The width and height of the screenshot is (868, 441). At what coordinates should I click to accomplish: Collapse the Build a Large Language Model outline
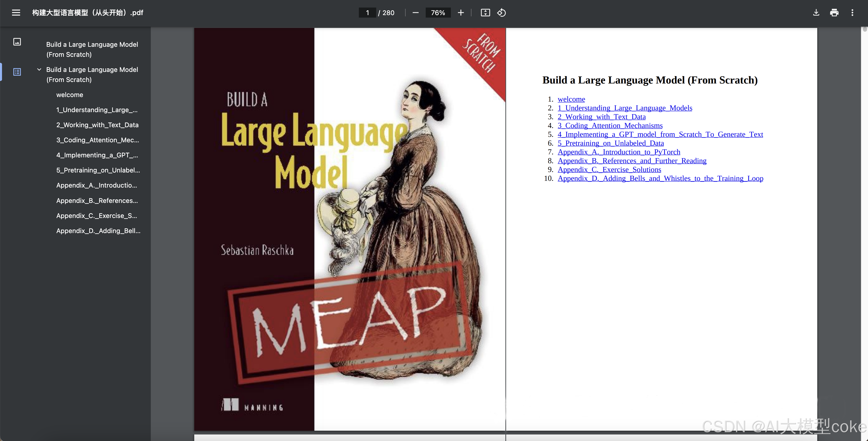pyautogui.click(x=39, y=69)
